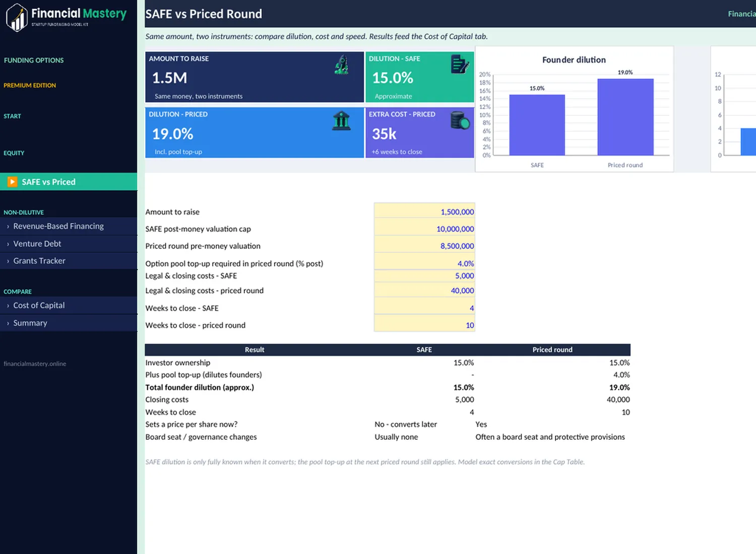
Task: Select the Investor ownership row label
Action: 178,363
